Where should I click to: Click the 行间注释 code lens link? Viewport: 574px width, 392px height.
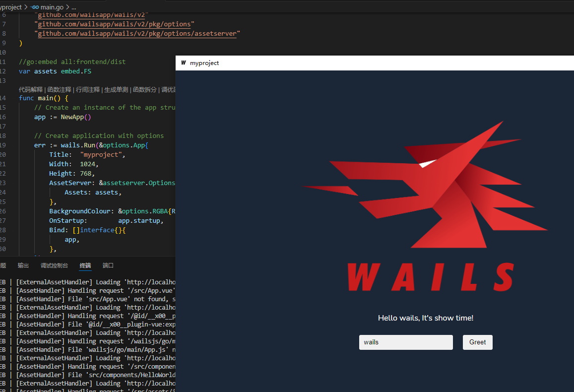88,90
